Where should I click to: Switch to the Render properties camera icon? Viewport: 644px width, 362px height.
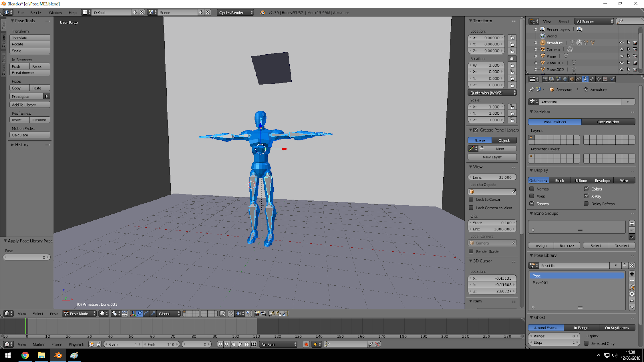545,79
